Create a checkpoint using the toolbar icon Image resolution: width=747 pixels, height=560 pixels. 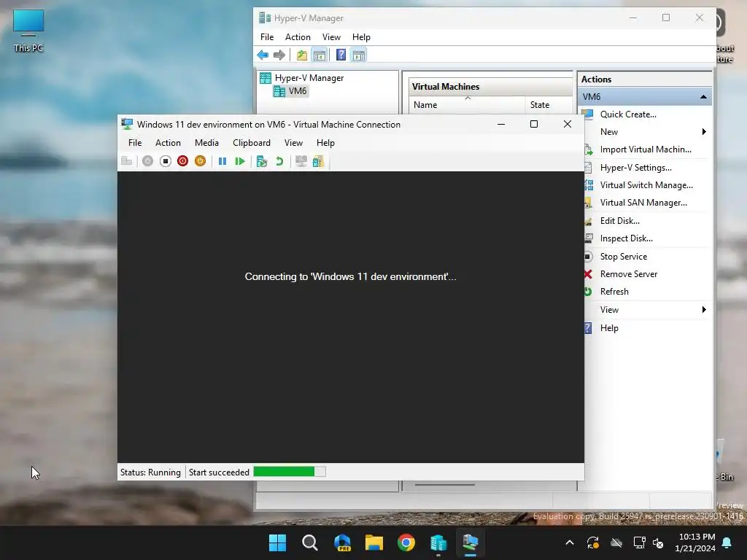point(262,161)
